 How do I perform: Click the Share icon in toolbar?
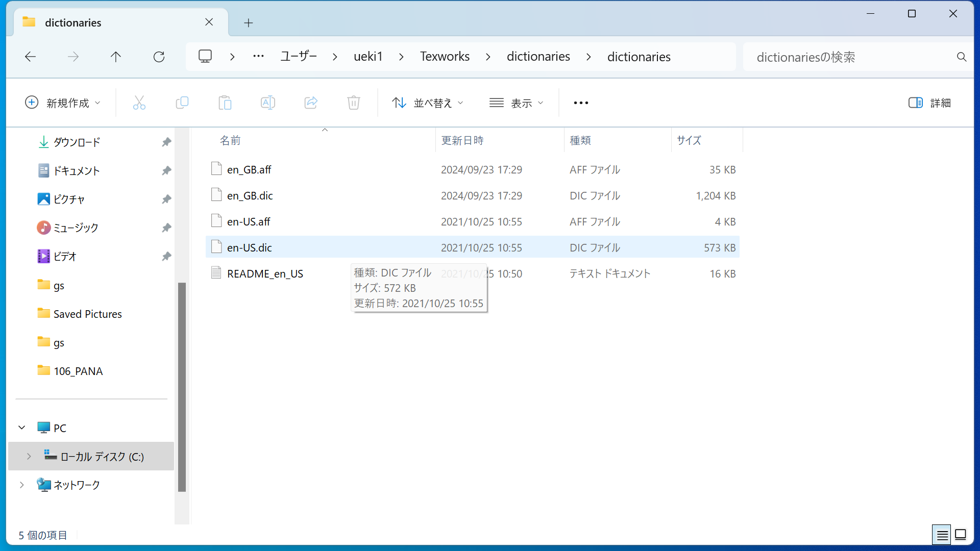tap(311, 103)
